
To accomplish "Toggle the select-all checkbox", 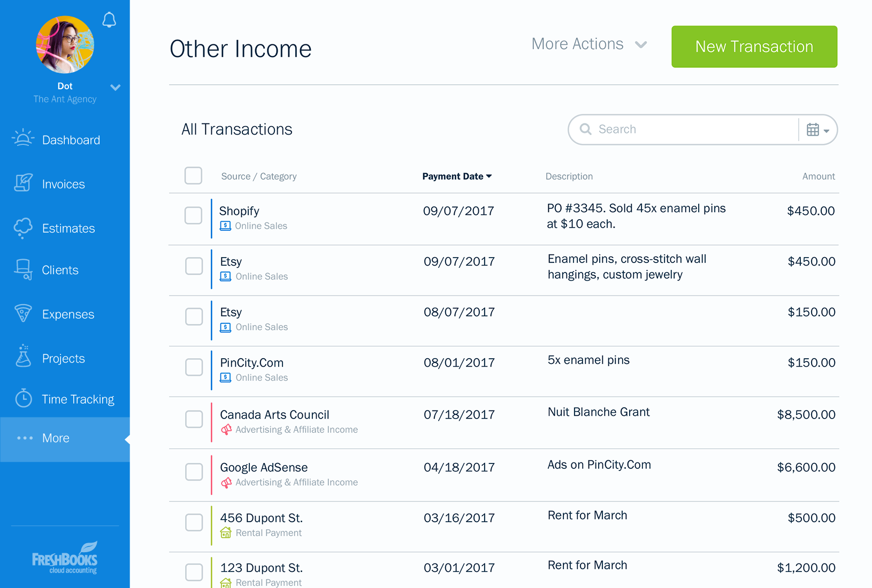I will tap(193, 175).
